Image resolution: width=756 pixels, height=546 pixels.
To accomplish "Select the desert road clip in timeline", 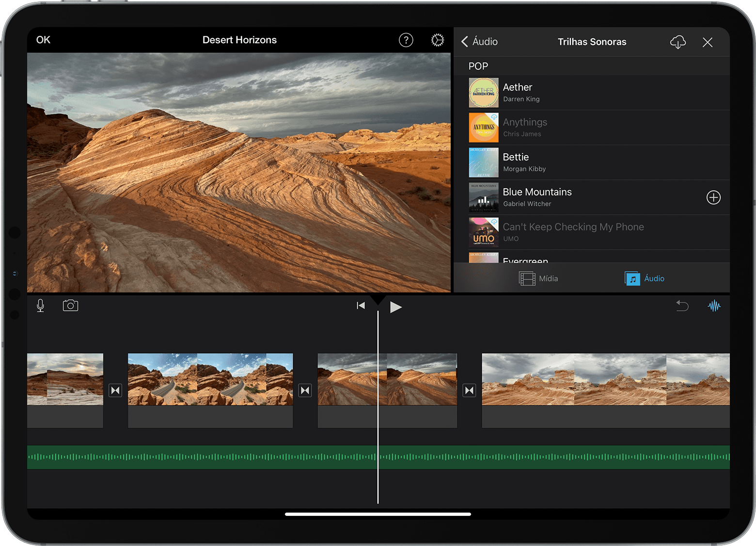I will [x=210, y=379].
